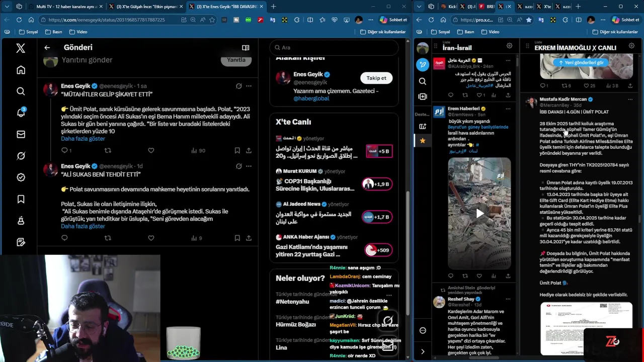Open search in X Pro sidebar

coord(423,81)
